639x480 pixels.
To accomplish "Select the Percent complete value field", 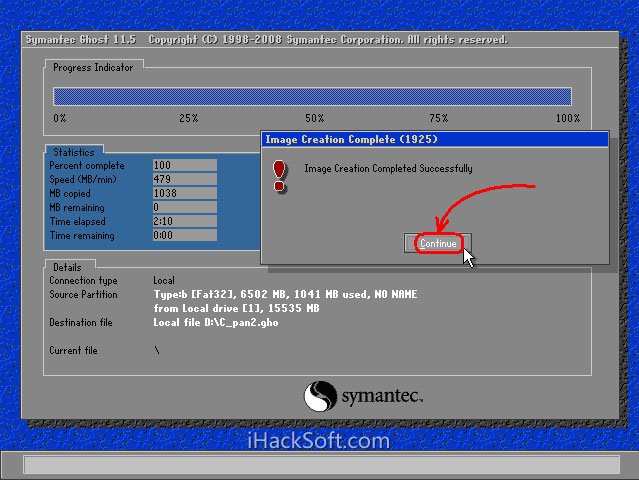I will [184, 165].
